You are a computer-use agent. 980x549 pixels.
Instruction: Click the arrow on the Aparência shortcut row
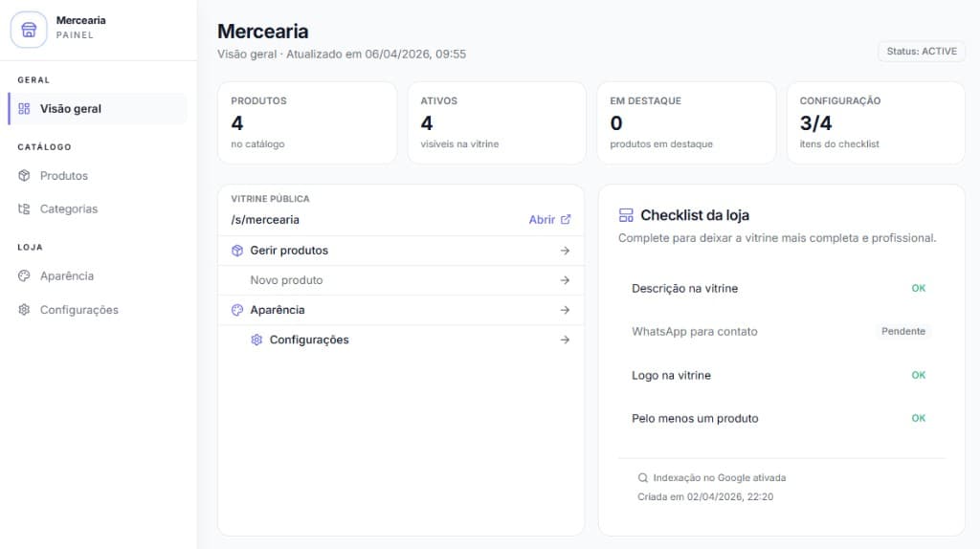[x=565, y=310]
